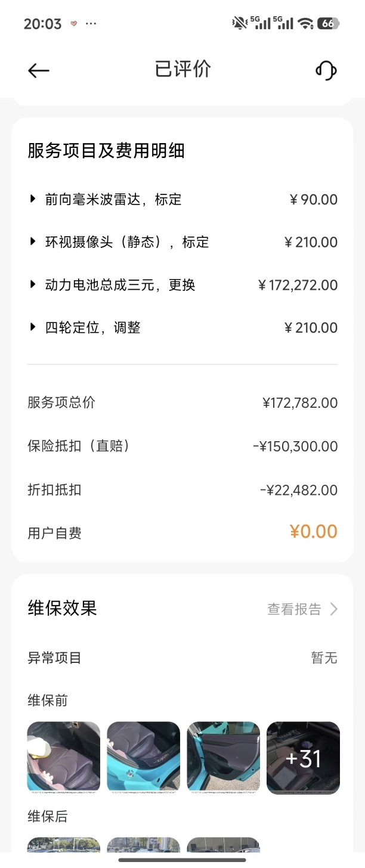Tap the first 5G signal icon
Screen dimensions: 365x868
coord(260,23)
